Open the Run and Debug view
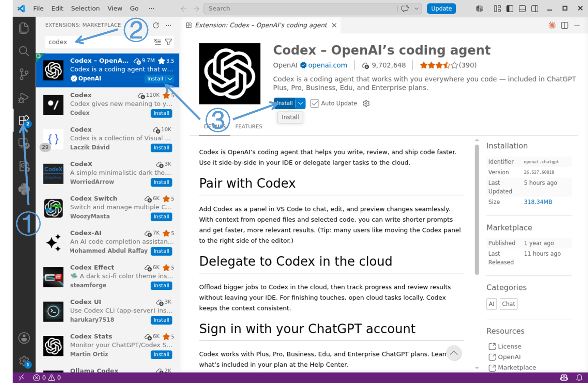 (x=24, y=98)
